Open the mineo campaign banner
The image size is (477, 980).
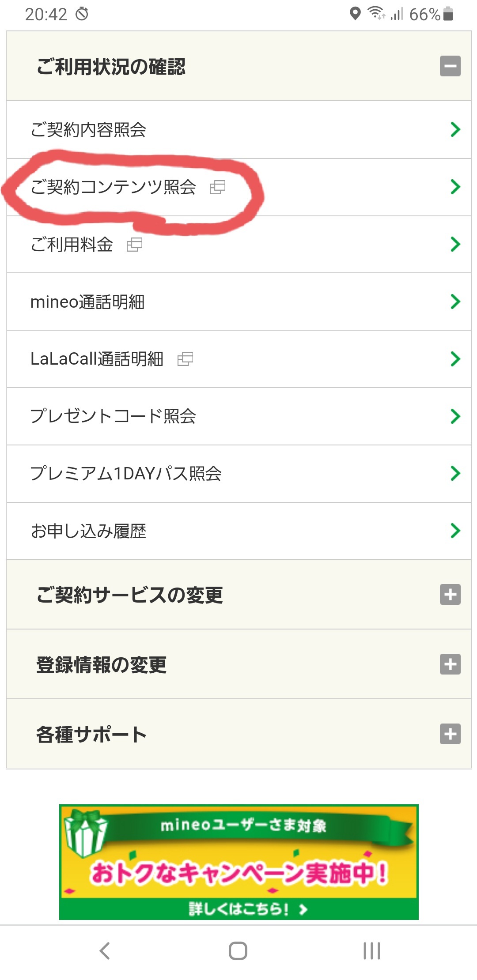tap(238, 862)
